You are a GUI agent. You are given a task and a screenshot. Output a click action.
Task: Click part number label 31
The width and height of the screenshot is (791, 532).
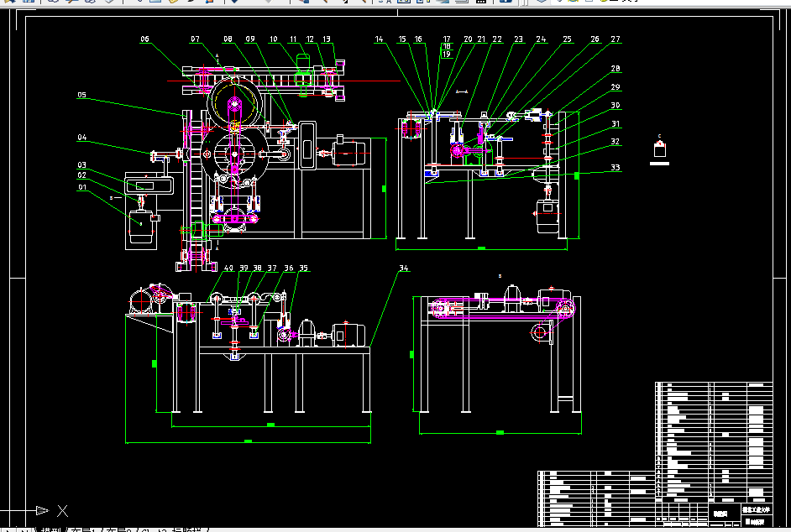(616, 124)
